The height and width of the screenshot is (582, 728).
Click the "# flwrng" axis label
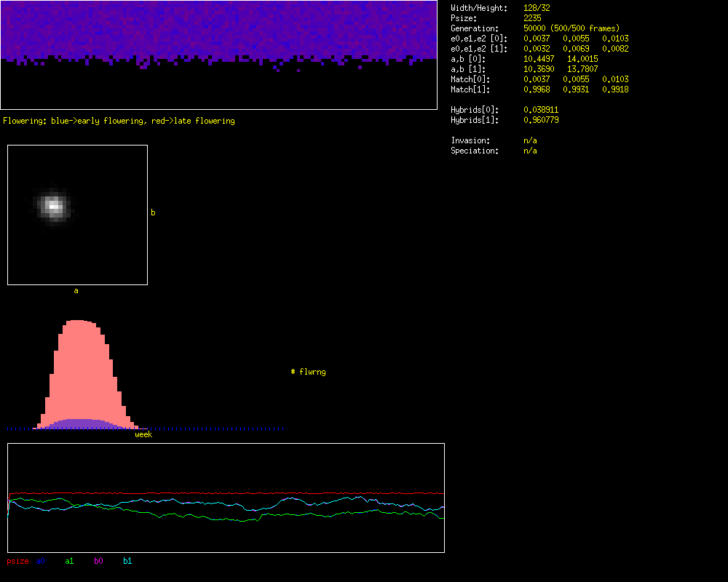point(308,372)
